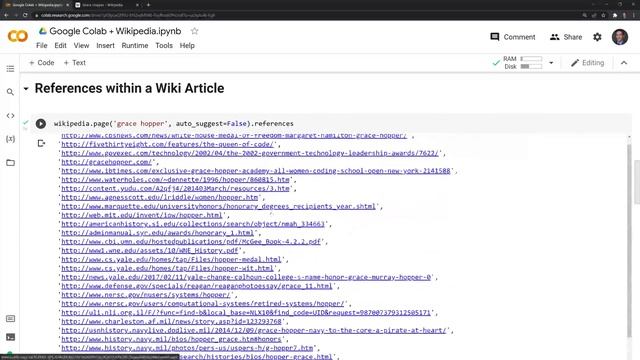Open a new browser tab
The width and height of the screenshot is (640, 360).
[x=148, y=5]
